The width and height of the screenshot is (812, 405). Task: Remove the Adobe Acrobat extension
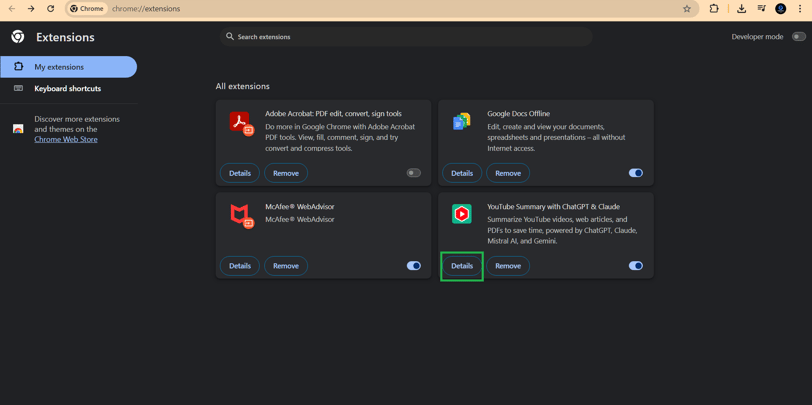tap(286, 173)
